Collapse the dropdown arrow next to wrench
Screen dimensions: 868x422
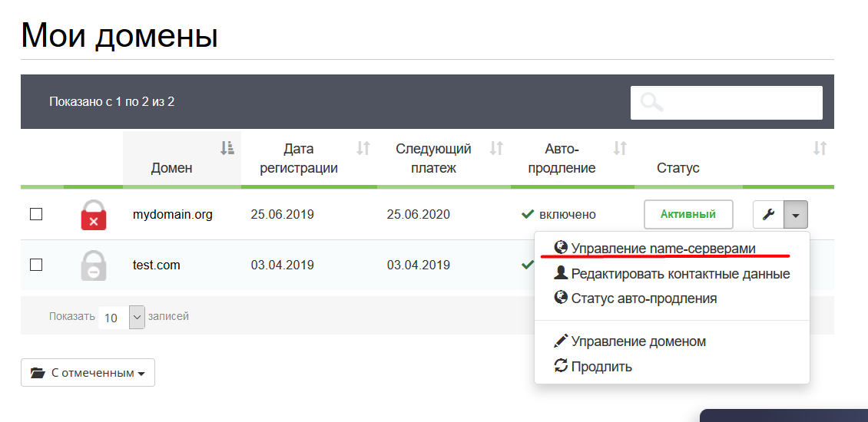click(796, 214)
